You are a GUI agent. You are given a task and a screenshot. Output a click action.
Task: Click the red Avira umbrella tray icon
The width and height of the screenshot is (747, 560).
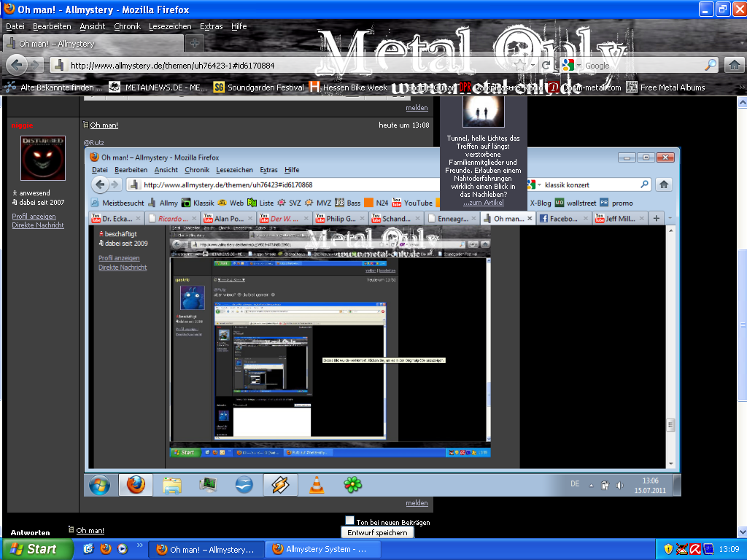coord(695,549)
